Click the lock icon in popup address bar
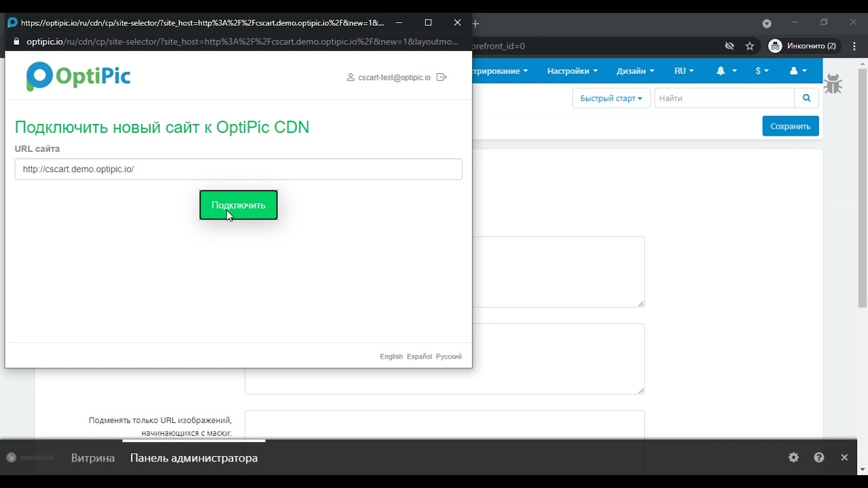The image size is (868, 488). [x=17, y=41]
